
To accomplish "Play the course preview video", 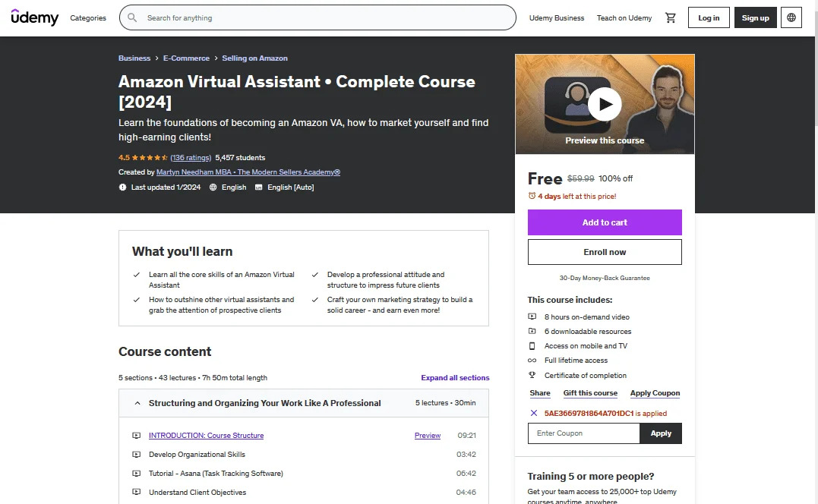I will [x=605, y=104].
